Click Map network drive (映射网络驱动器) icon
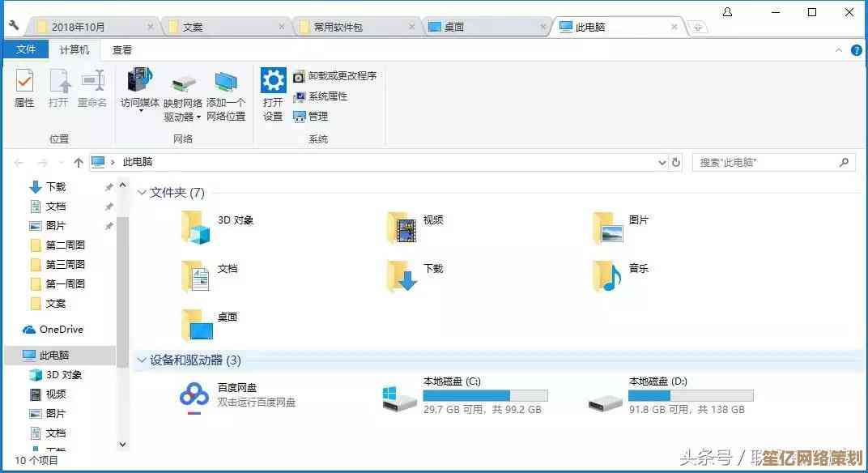This screenshot has width=868, height=473. coord(183,83)
